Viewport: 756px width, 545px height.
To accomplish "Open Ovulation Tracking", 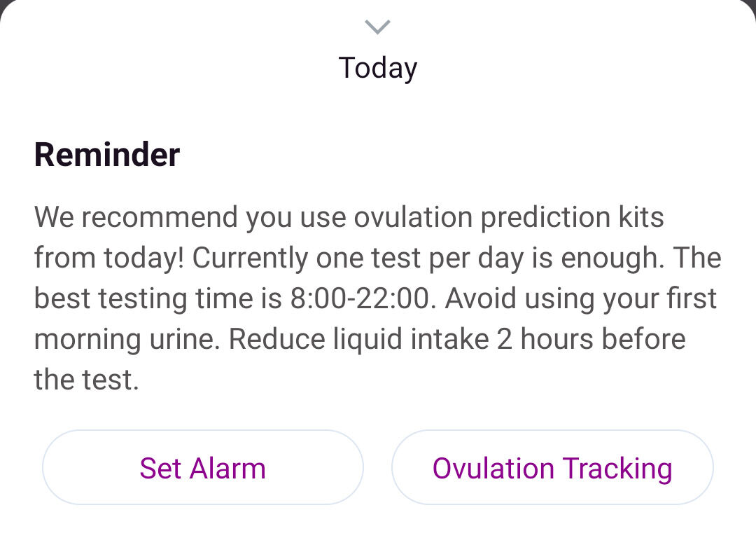I will (x=552, y=467).
